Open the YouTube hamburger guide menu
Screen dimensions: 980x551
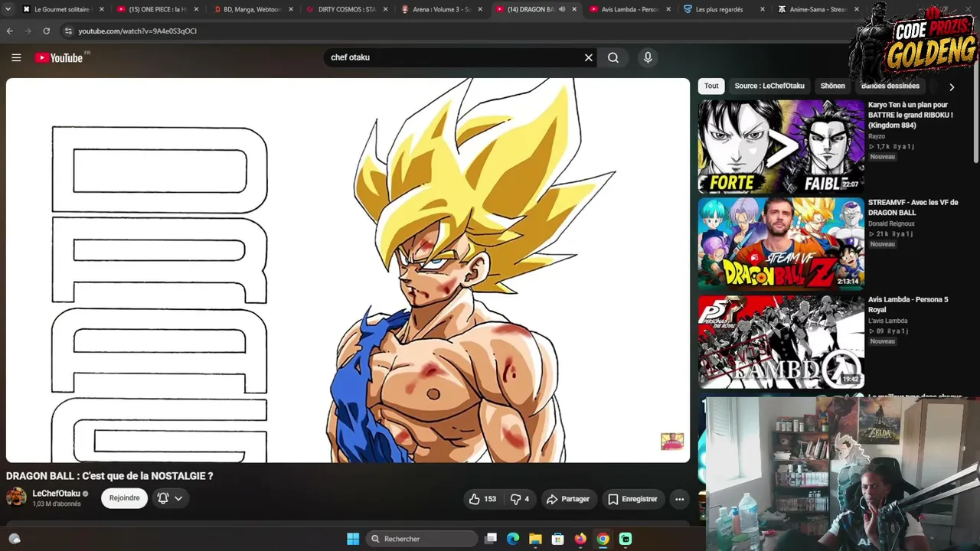pos(16,57)
